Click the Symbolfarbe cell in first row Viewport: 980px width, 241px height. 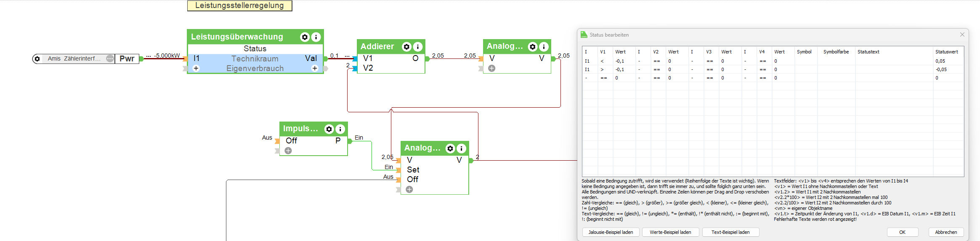(836, 61)
